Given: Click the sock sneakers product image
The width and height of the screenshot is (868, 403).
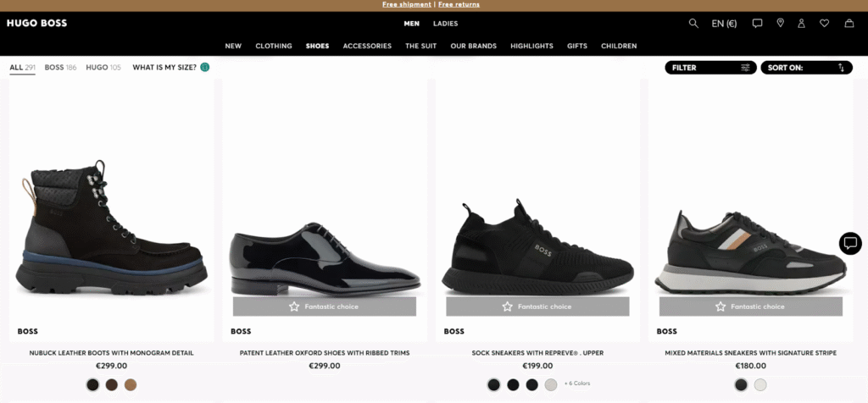Looking at the screenshot, I should (x=537, y=210).
